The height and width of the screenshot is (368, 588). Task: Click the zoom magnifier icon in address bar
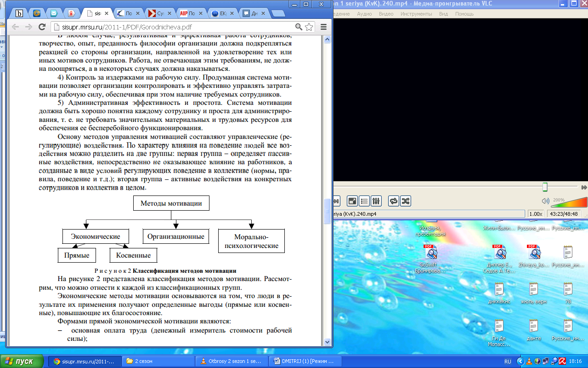[299, 27]
